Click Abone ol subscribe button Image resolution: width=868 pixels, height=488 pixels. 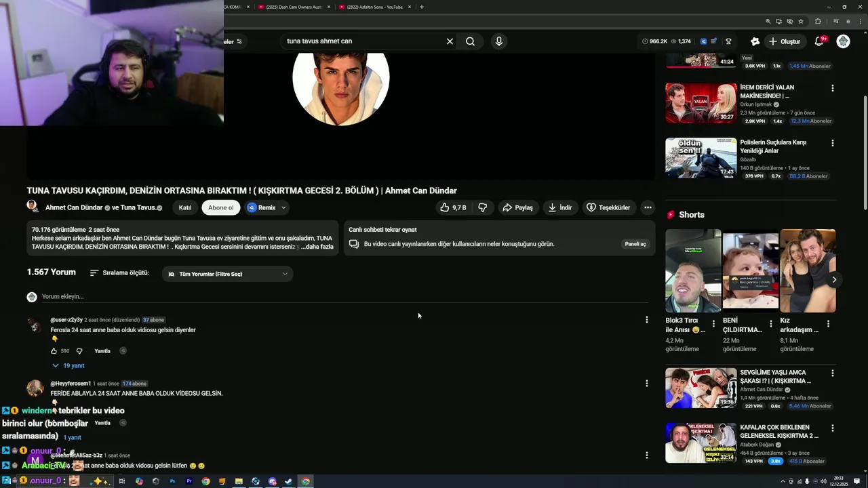pos(221,207)
